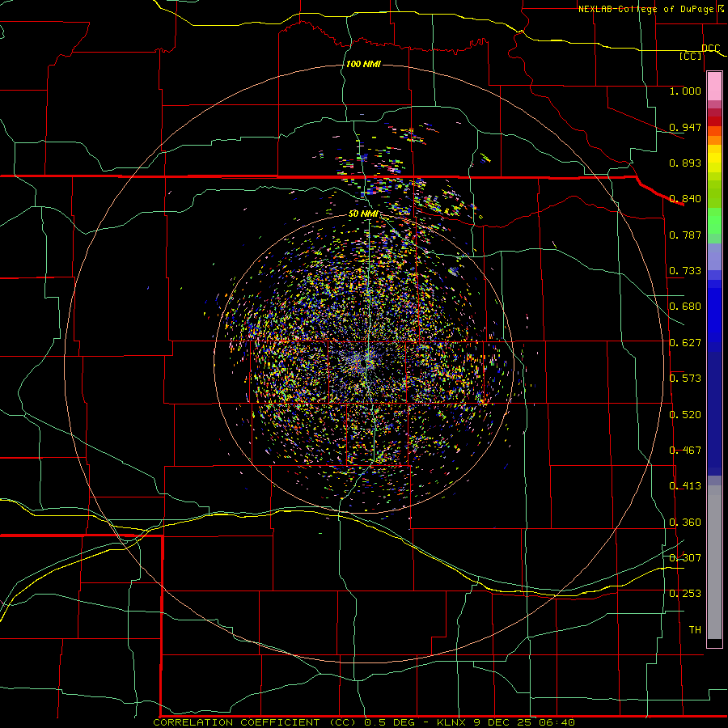Click the 0.733 color scale value
The height and width of the screenshot is (728, 728).
685,271
